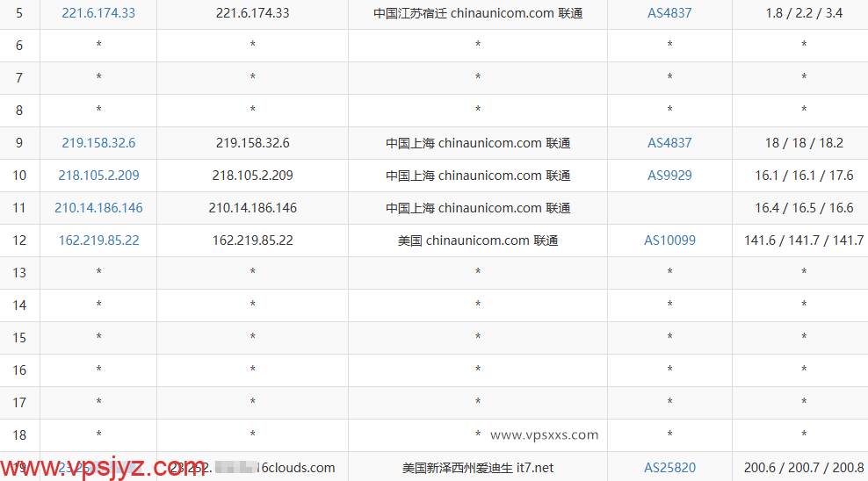Open AS4837 link in hop 9 row
868x481 pixels.
[x=669, y=143]
